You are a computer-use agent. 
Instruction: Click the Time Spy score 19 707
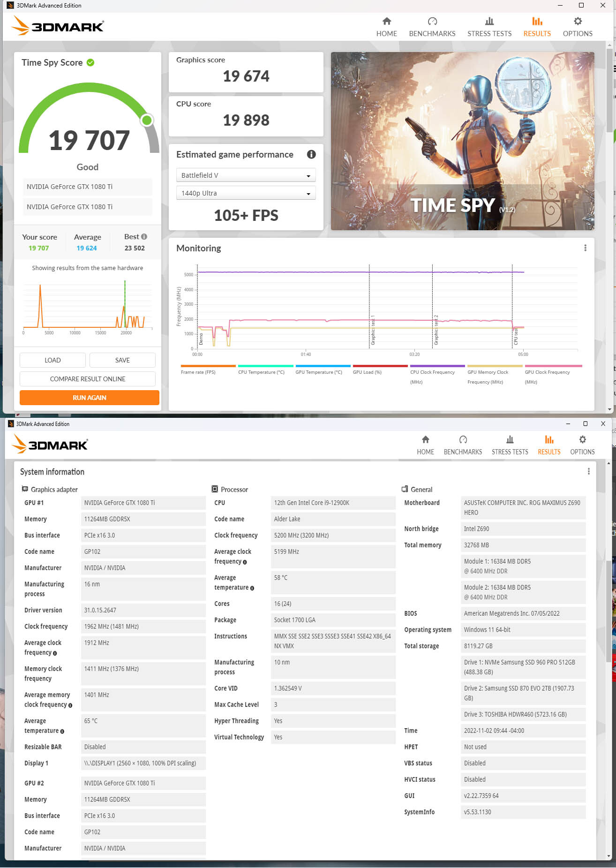[89, 140]
